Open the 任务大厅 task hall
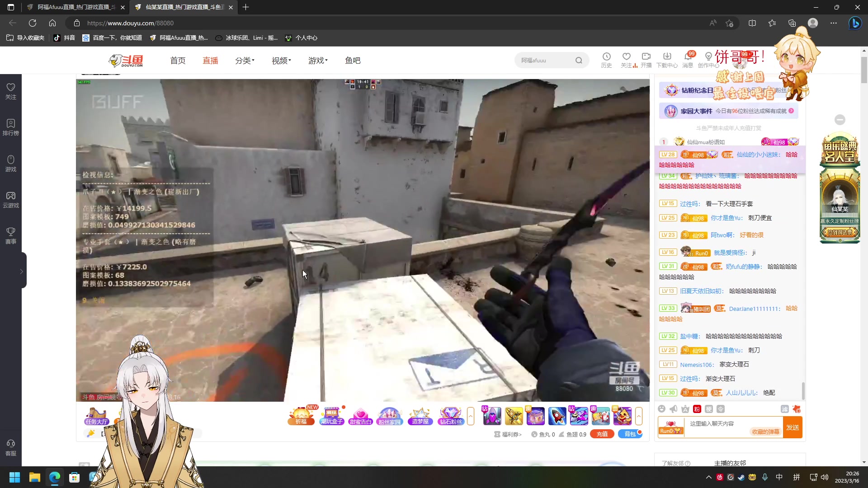868x488 pixels. tap(97, 416)
